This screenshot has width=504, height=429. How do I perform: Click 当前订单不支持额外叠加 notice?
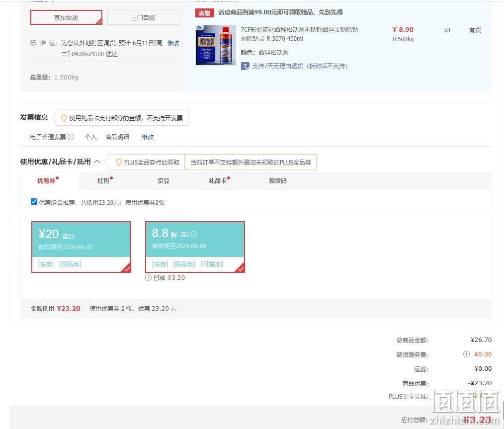pos(251,162)
